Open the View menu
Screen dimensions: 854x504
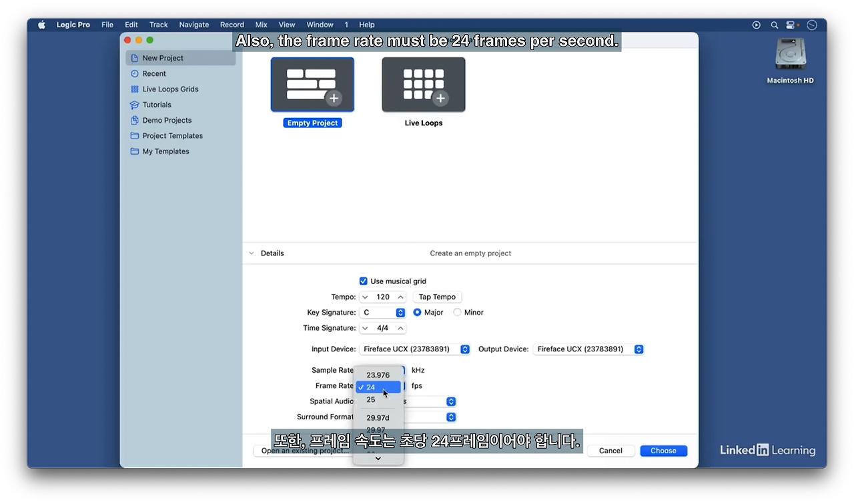coord(287,25)
